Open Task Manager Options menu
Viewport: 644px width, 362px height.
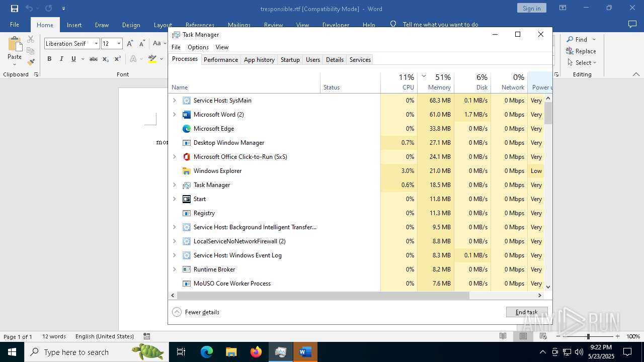click(198, 47)
